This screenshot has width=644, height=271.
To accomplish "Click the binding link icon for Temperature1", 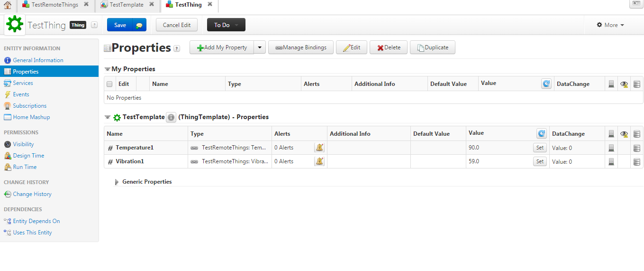I will [194, 148].
